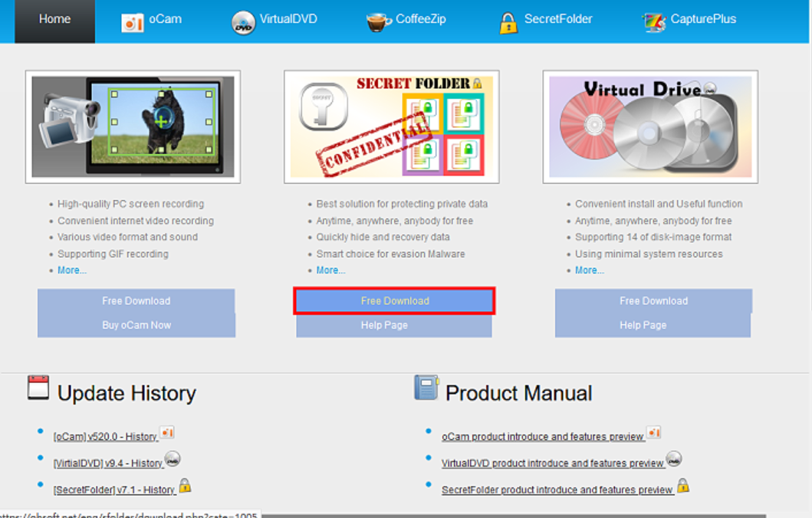Image resolution: width=812 pixels, height=518 pixels.
Task: Click the SecretFolder padlock icon in navigation
Action: pos(508,23)
